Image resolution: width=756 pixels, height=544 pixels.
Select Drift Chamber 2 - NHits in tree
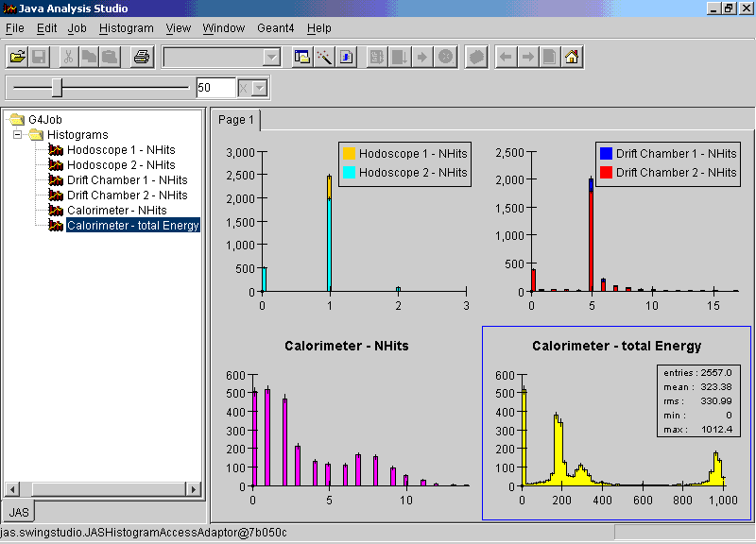127,195
